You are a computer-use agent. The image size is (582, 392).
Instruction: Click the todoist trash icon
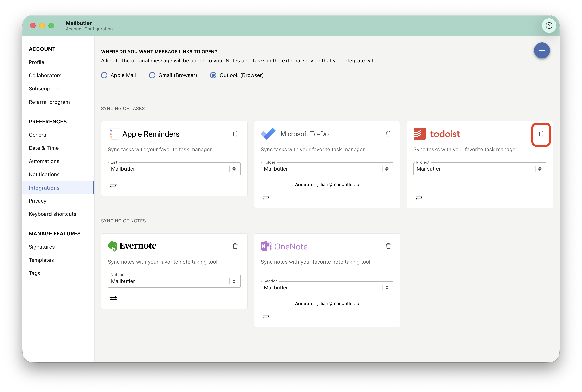[541, 134]
